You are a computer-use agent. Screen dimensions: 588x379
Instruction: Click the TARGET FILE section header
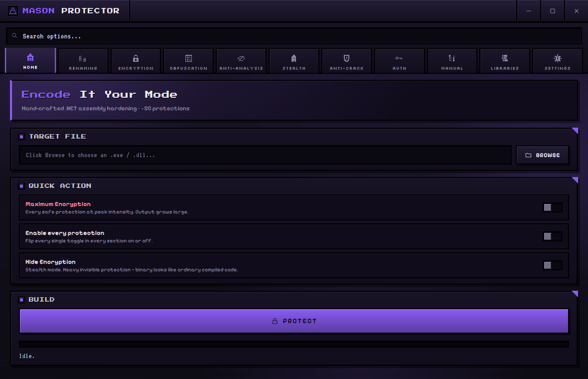tap(58, 137)
